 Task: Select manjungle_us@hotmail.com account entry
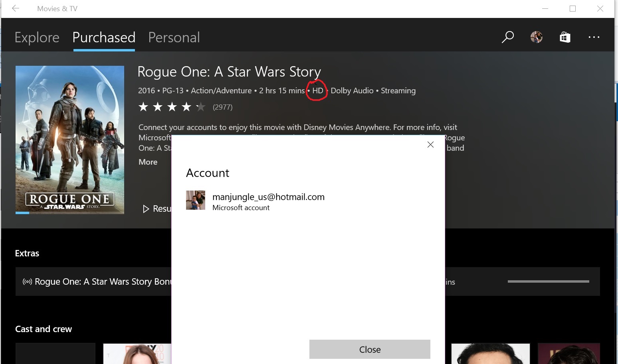click(x=256, y=201)
